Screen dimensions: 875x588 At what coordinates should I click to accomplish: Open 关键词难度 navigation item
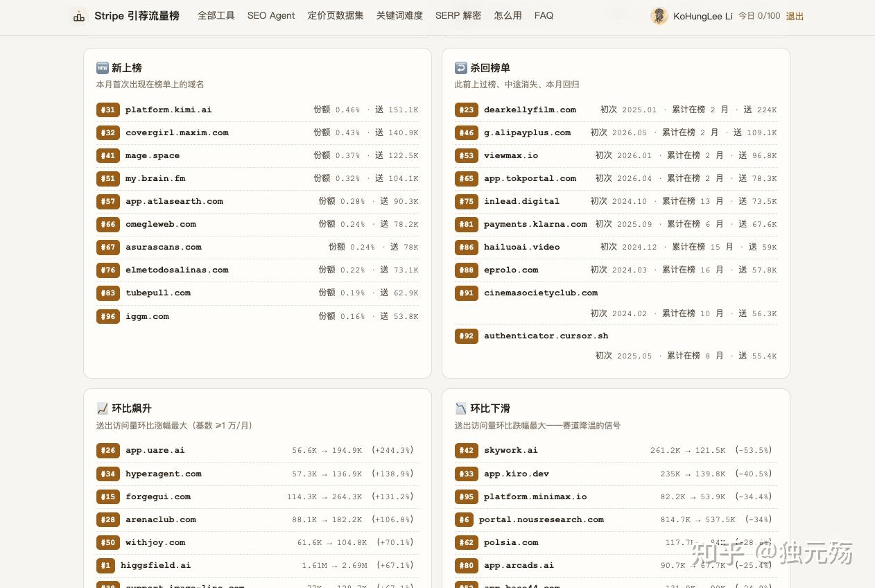click(x=399, y=15)
